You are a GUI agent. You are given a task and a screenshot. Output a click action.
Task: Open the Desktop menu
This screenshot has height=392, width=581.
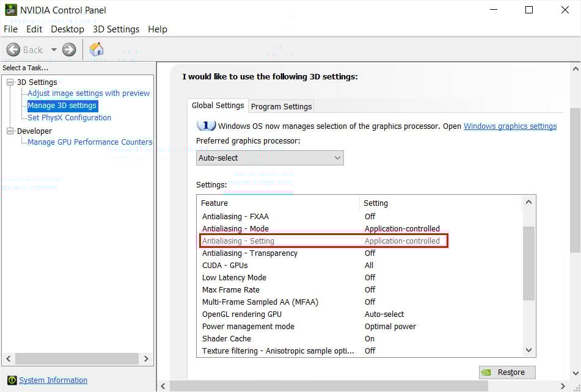tap(67, 29)
